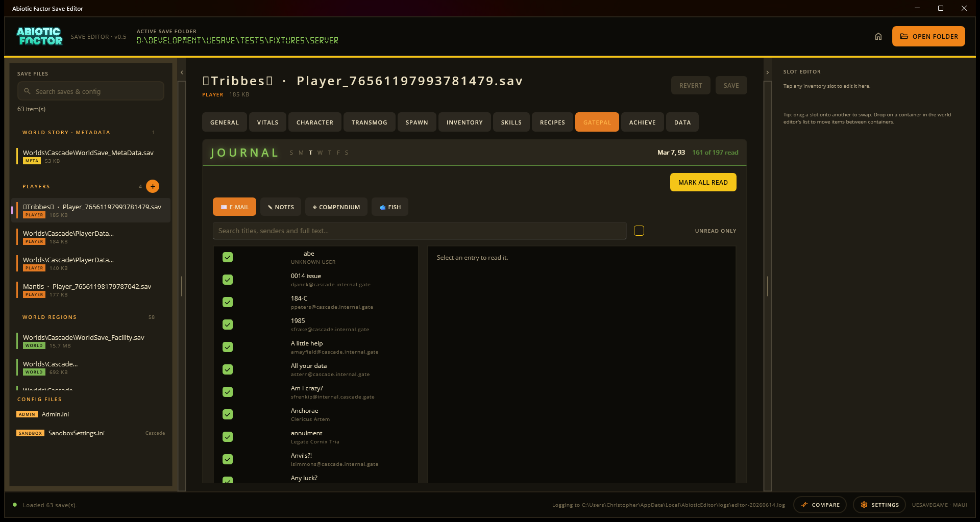Toggle read checkbox for 'A little help'
Viewport: 980px width, 522px height.
[x=228, y=347]
